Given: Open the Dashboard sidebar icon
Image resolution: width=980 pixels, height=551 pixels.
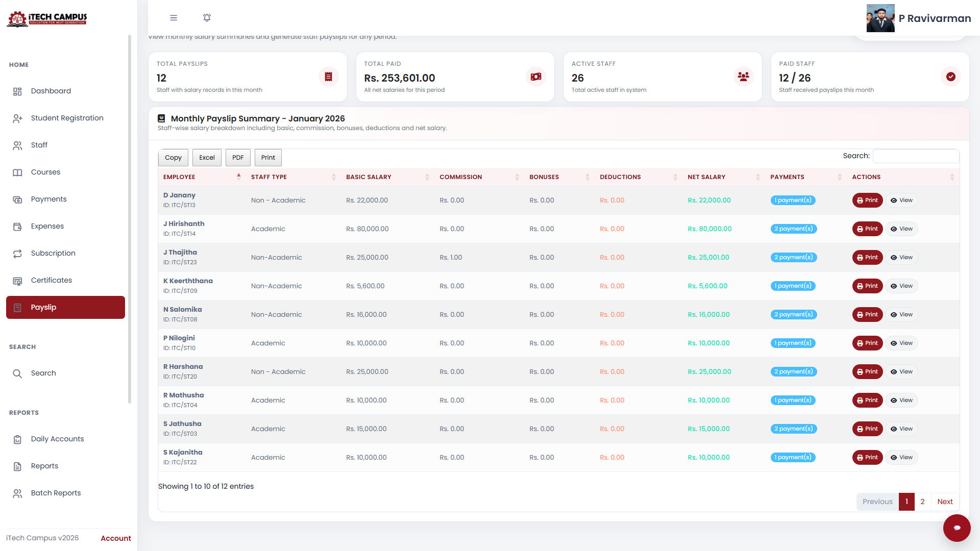Looking at the screenshot, I should [17, 91].
